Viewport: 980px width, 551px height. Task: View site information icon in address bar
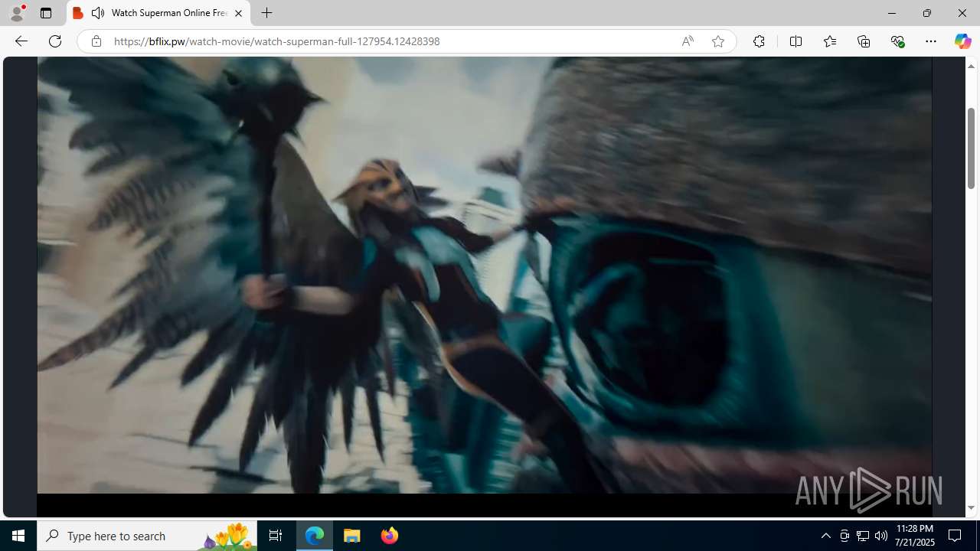tap(96, 41)
